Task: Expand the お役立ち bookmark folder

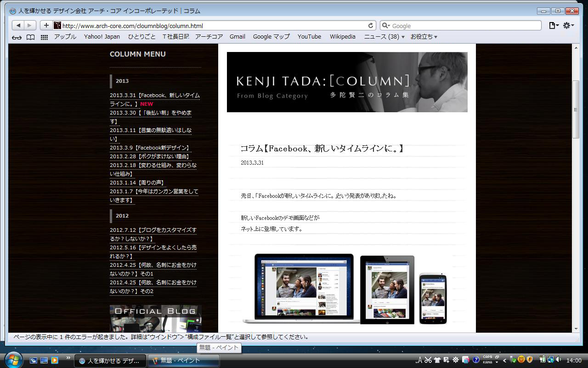Action: [424, 37]
